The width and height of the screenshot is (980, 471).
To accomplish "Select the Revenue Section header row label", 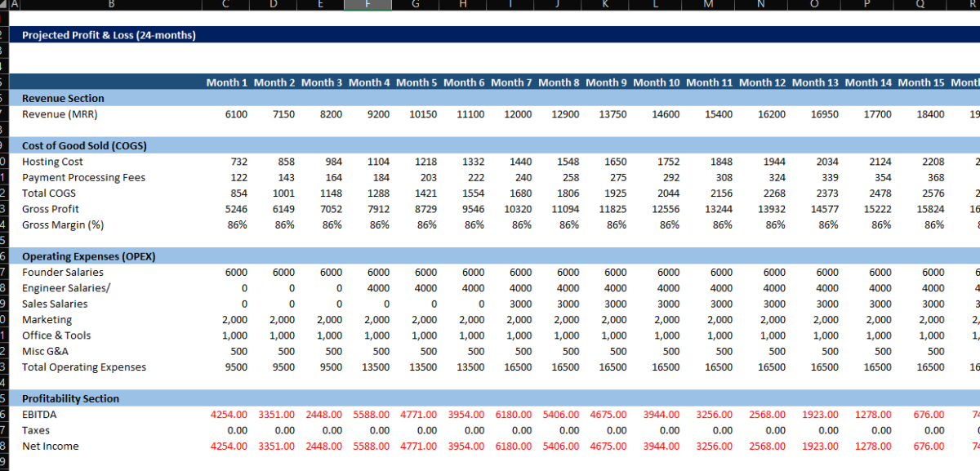I will [63, 98].
